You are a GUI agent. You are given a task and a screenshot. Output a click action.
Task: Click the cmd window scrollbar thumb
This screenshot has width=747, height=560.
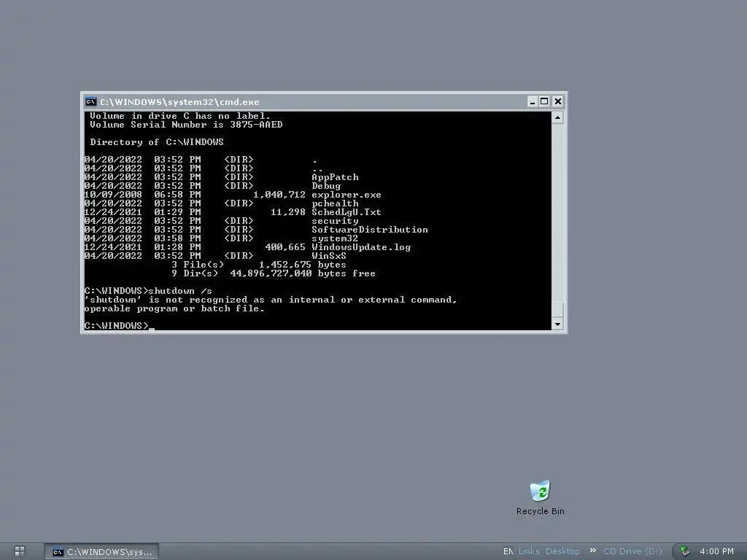[557, 309]
